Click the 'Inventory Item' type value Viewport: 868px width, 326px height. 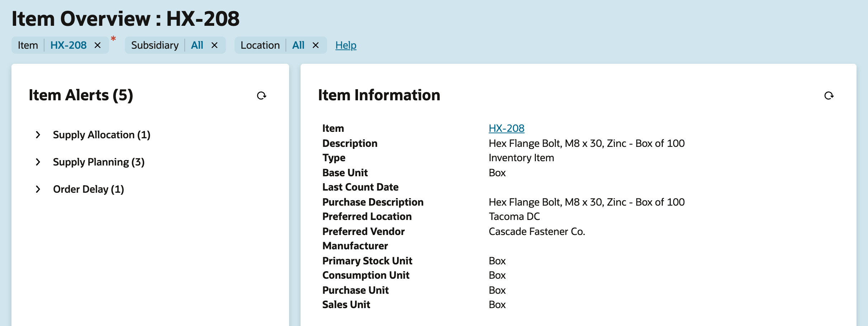coord(521,158)
